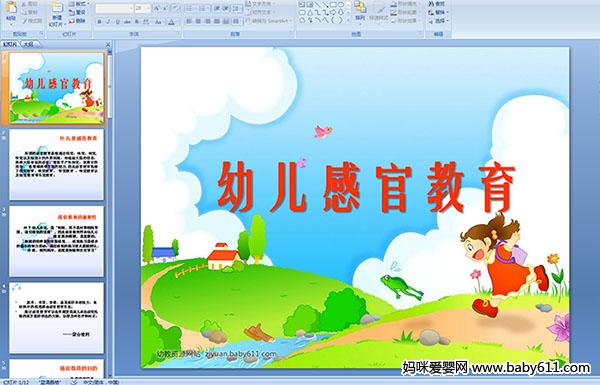Viewport: 600px width, 385px height.
Task: Click the font color icon
Action: [171, 22]
